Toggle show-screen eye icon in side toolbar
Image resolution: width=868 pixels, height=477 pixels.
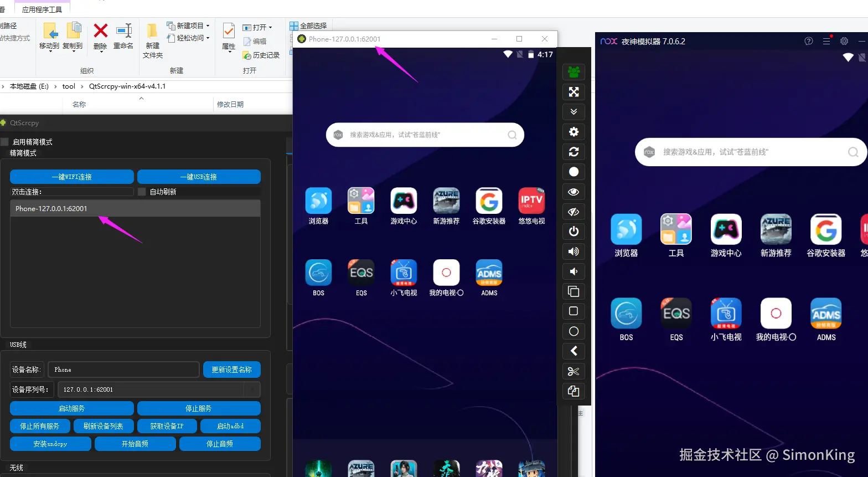(x=573, y=192)
